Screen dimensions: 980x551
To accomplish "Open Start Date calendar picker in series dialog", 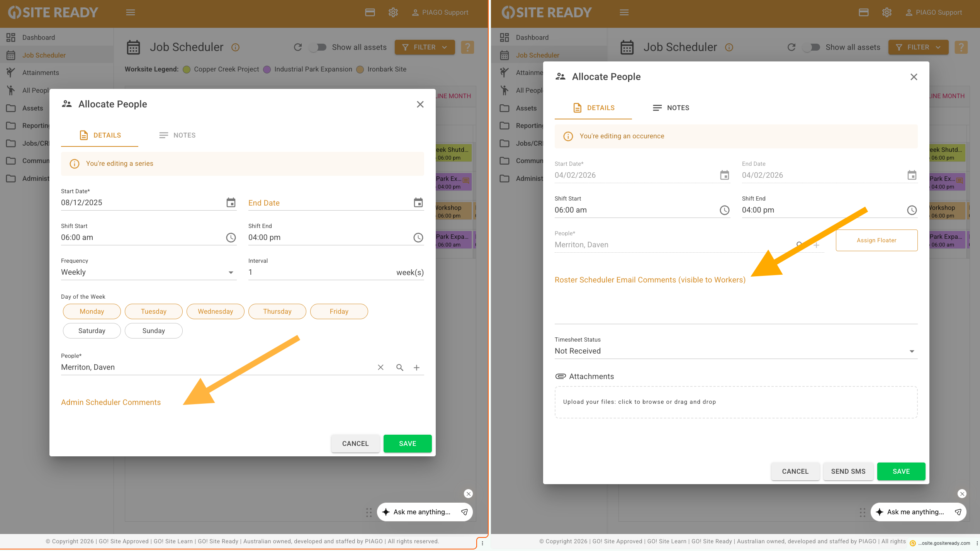I will click(x=231, y=202).
